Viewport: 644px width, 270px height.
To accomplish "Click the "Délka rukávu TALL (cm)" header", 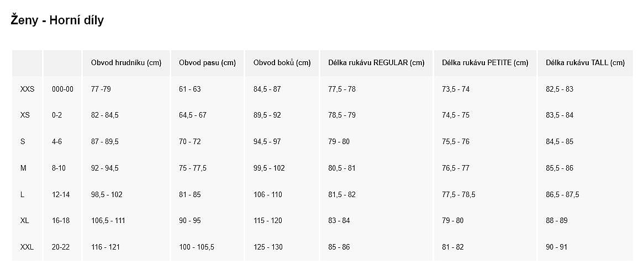I will click(x=585, y=63).
